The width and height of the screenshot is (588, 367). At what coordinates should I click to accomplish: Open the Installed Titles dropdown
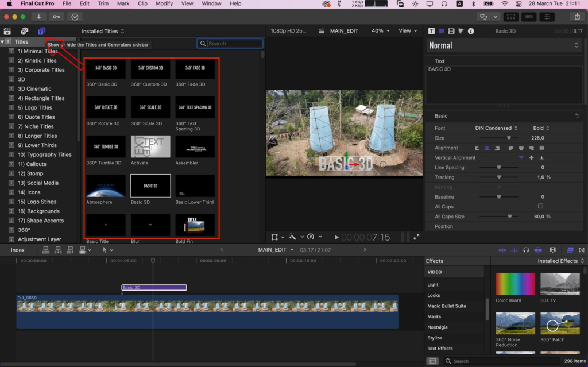point(103,31)
